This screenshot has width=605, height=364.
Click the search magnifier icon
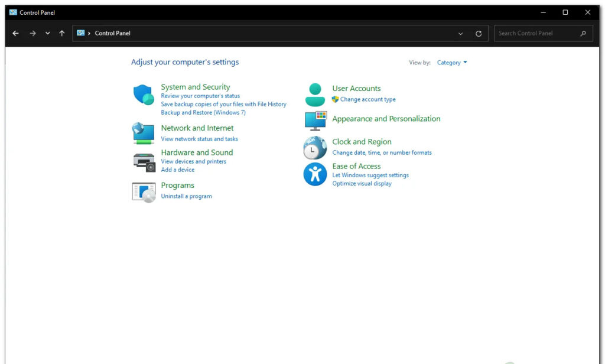583,34
